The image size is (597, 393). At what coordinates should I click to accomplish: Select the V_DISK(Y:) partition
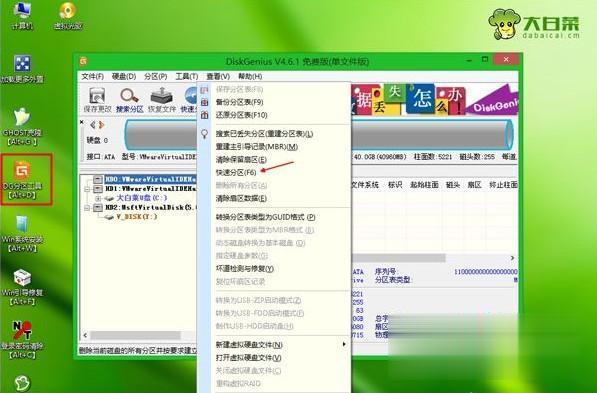pyautogui.click(x=136, y=217)
